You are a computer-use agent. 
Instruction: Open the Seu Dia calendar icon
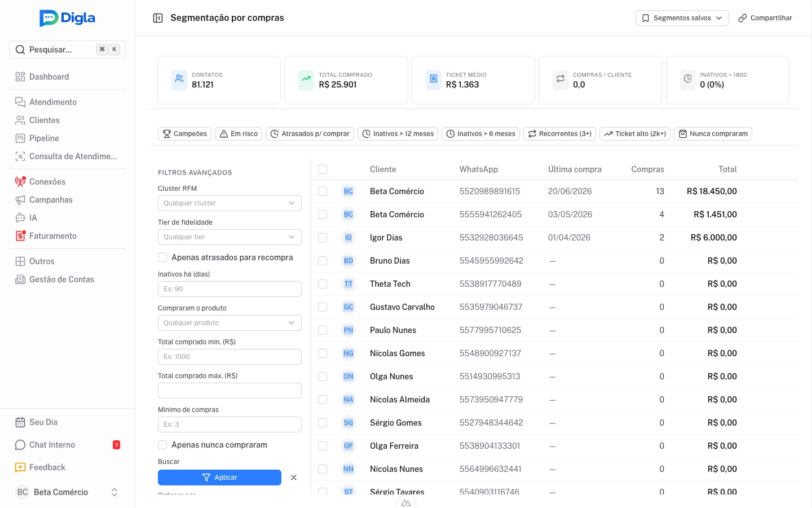point(20,422)
